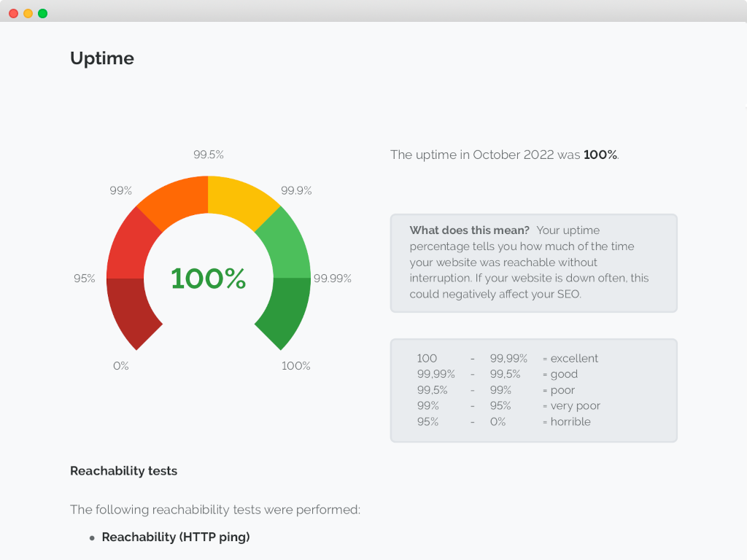Click the bold 'What does this mean?' text
The height and width of the screenshot is (560, 747).
[x=470, y=230]
